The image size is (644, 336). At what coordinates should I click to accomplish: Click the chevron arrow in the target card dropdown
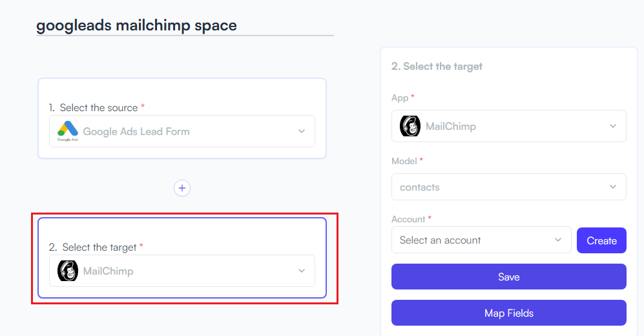point(302,271)
